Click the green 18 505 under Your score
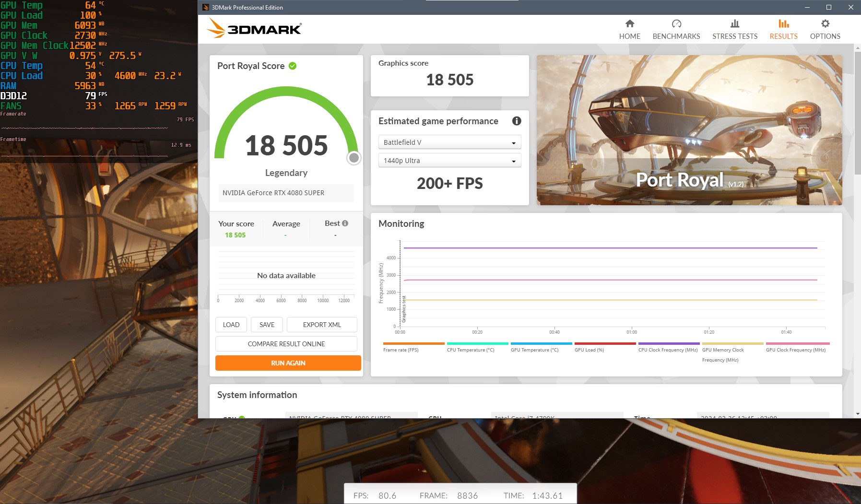 (x=235, y=235)
